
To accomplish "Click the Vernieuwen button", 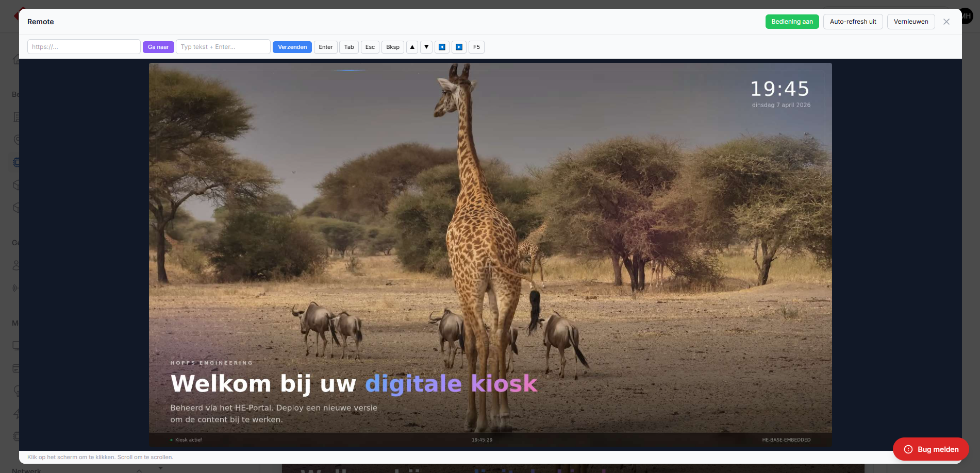I will pyautogui.click(x=910, y=22).
